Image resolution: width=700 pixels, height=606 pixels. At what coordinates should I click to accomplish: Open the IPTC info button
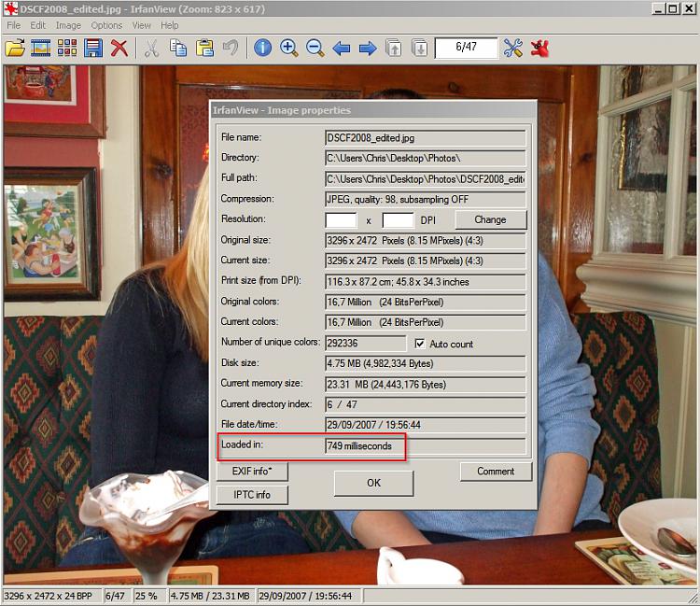pos(252,495)
